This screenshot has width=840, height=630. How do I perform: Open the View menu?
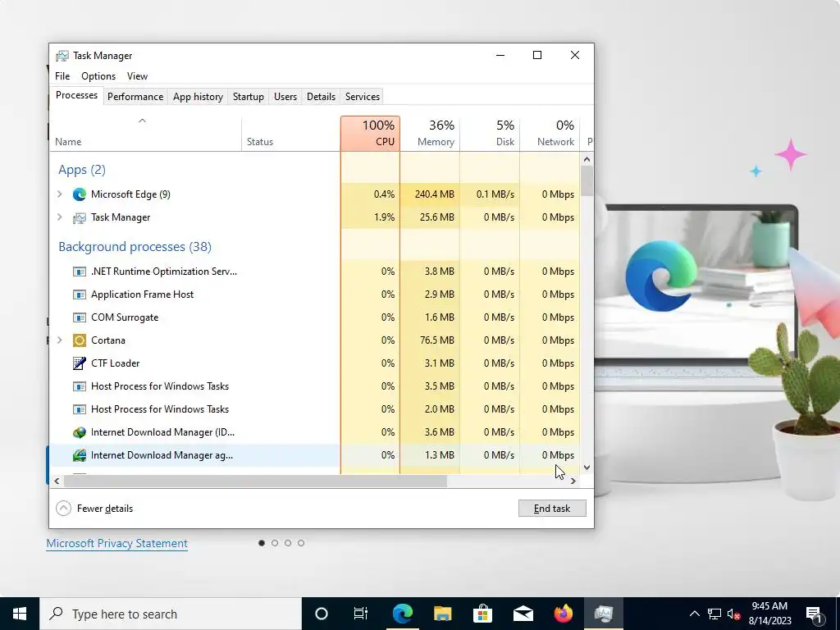pos(137,76)
